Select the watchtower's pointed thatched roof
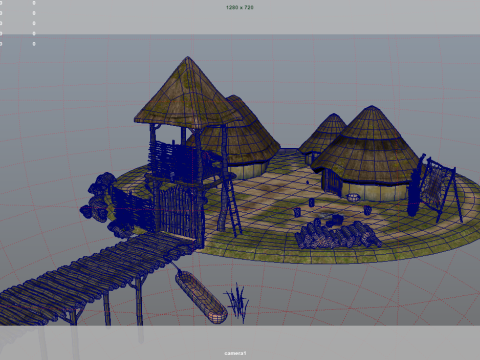The width and height of the screenshot is (480, 360). pyautogui.click(x=188, y=92)
